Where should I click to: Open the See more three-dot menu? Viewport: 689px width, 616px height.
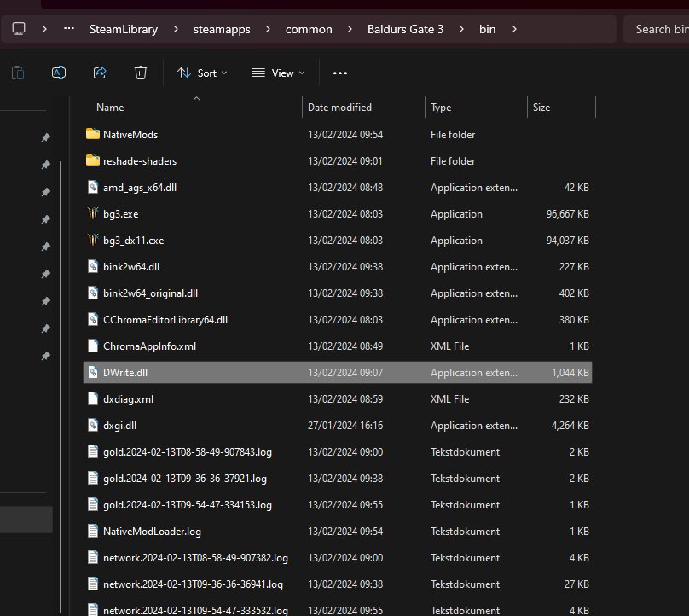pos(340,73)
